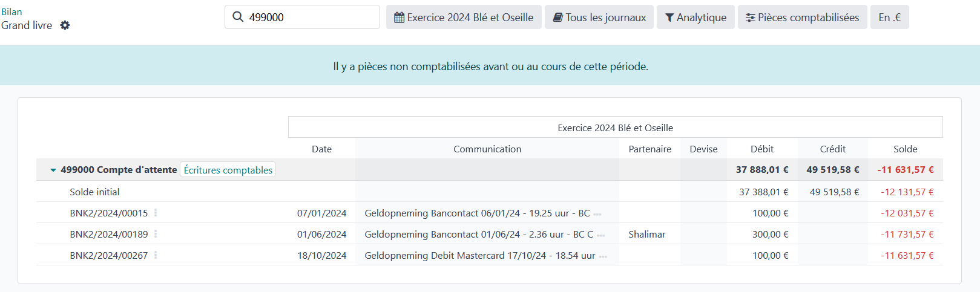Click the gear icon next to Grand livre

point(65,25)
